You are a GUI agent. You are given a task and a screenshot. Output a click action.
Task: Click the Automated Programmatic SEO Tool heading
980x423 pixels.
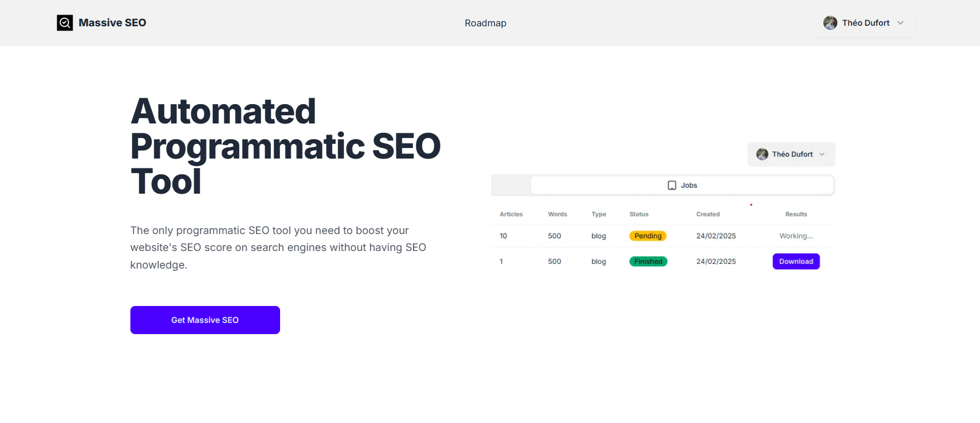285,146
